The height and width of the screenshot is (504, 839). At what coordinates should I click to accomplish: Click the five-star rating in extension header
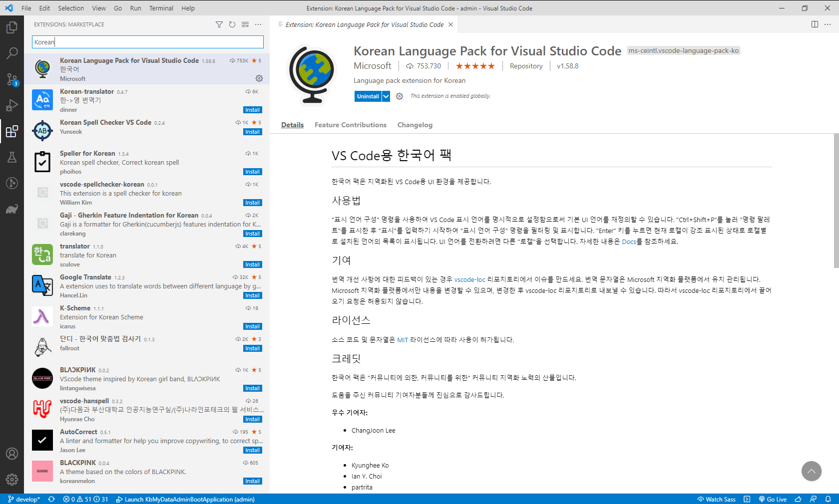point(475,66)
